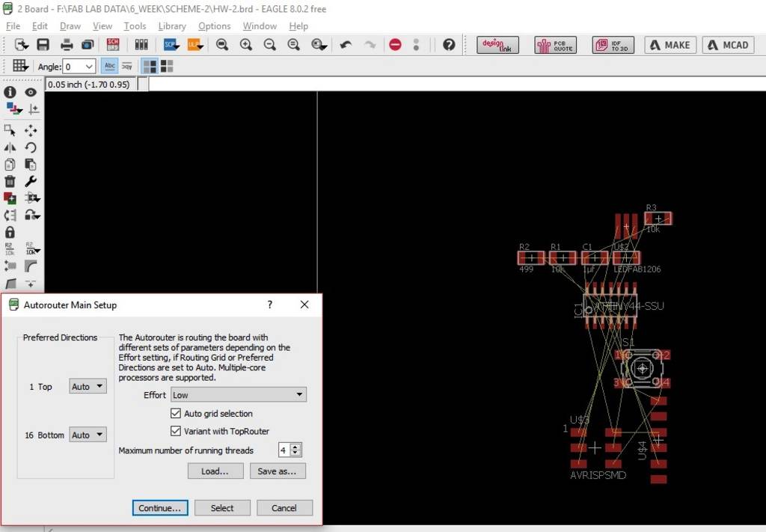Image resolution: width=766 pixels, height=532 pixels.
Task: Cancel the Autorouter setup
Action: coord(284,508)
